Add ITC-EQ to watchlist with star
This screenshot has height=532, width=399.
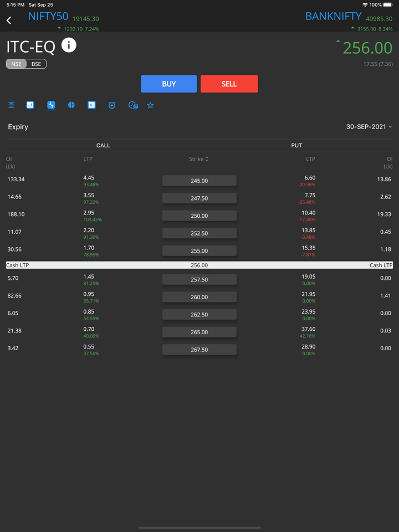(x=150, y=105)
